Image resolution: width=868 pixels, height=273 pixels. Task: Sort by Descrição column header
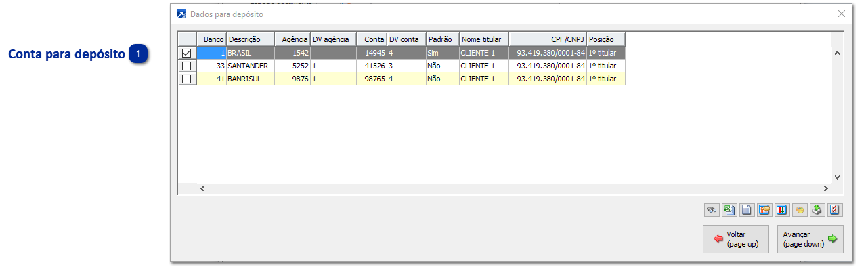(251, 39)
